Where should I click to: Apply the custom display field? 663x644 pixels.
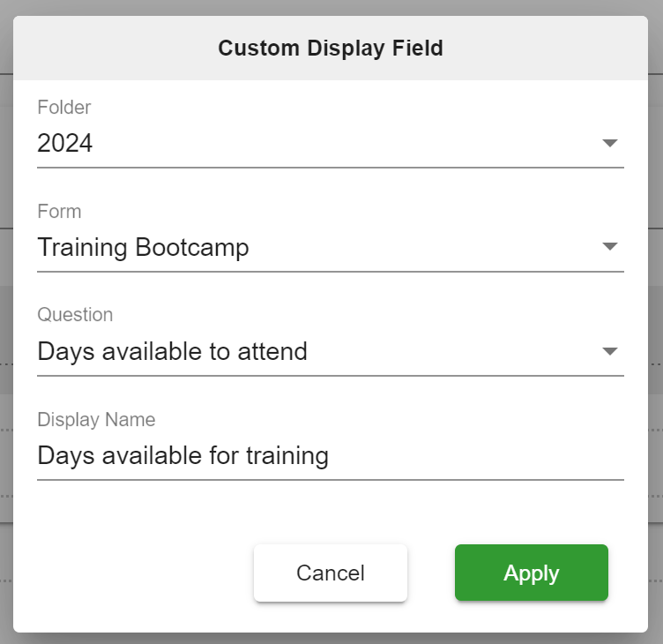point(532,573)
